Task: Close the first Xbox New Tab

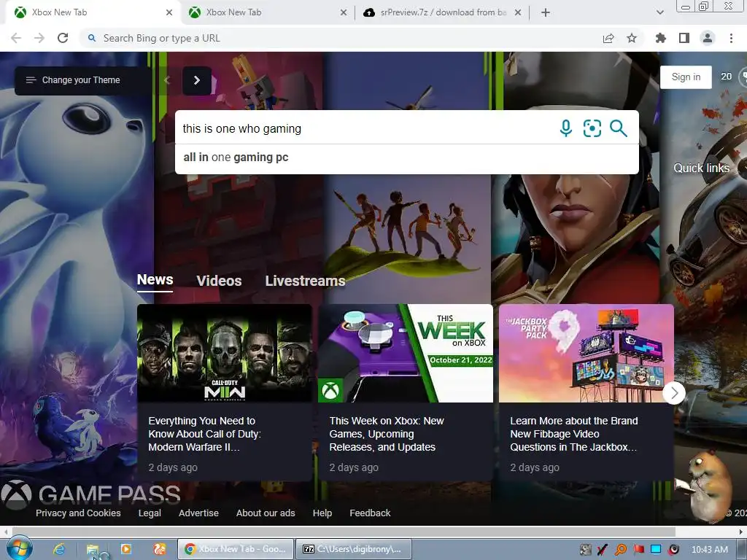Action: [169, 12]
